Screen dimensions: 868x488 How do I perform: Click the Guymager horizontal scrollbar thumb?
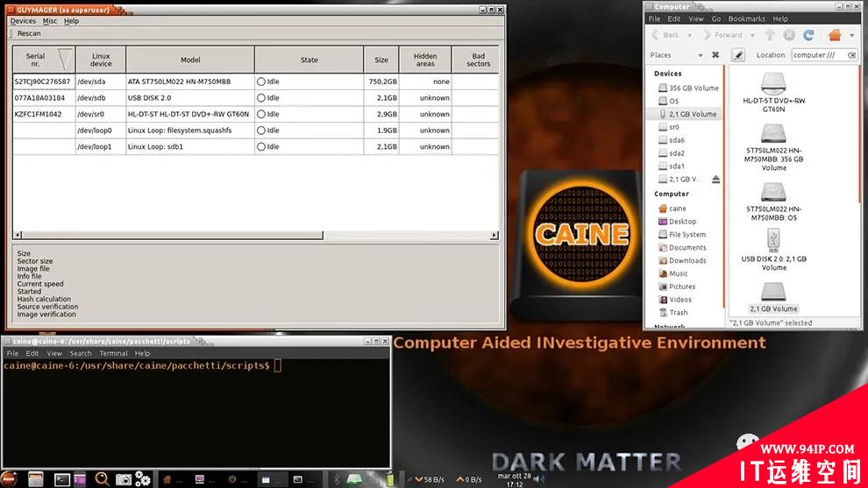tap(173, 235)
